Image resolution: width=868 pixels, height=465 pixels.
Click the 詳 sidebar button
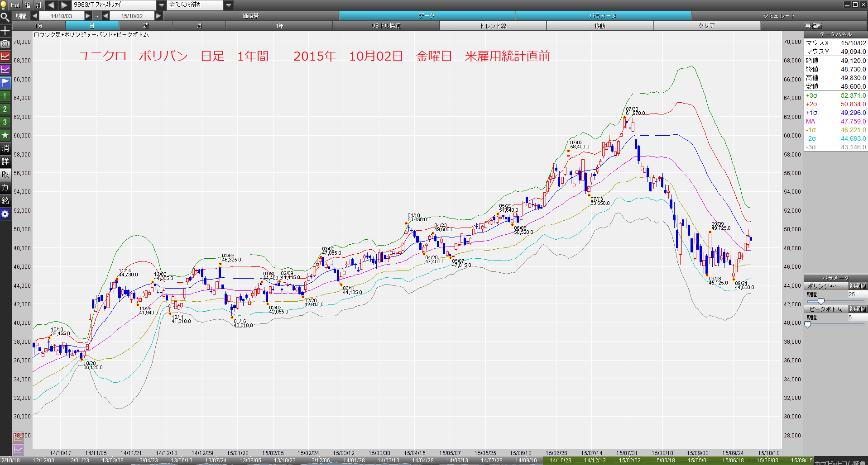point(5,161)
